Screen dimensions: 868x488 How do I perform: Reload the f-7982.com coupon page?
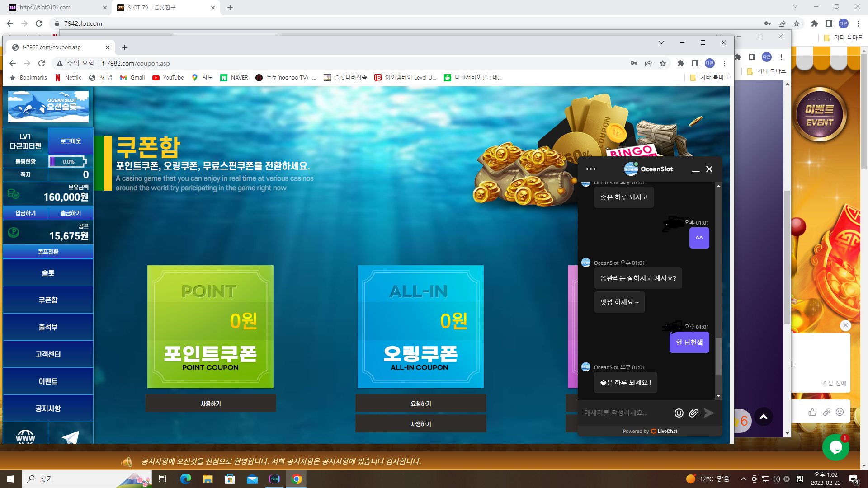(42, 63)
